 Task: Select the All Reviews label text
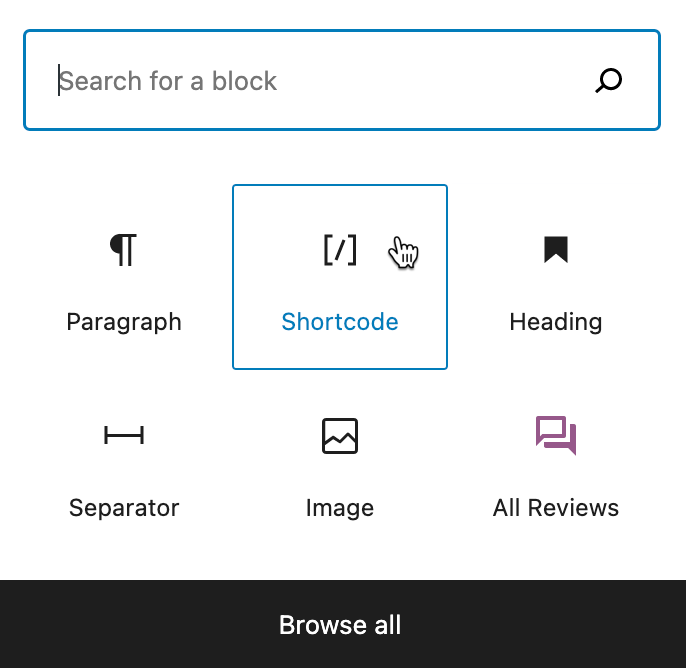pyautogui.click(x=556, y=508)
